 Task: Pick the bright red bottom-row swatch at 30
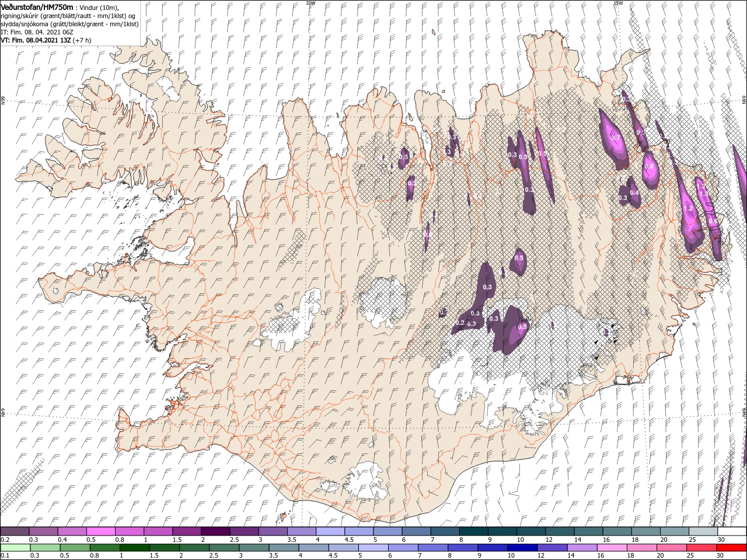(x=731, y=548)
